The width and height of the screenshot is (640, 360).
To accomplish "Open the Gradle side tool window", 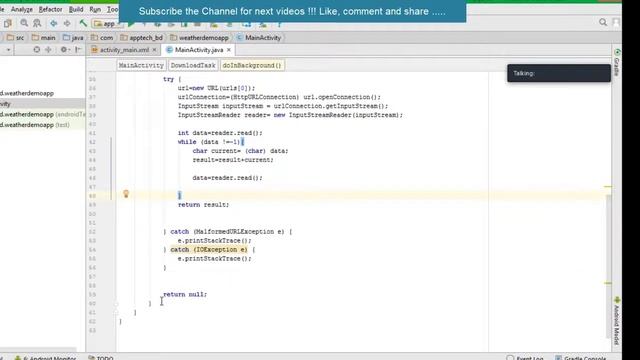I will pyautogui.click(x=617, y=62).
